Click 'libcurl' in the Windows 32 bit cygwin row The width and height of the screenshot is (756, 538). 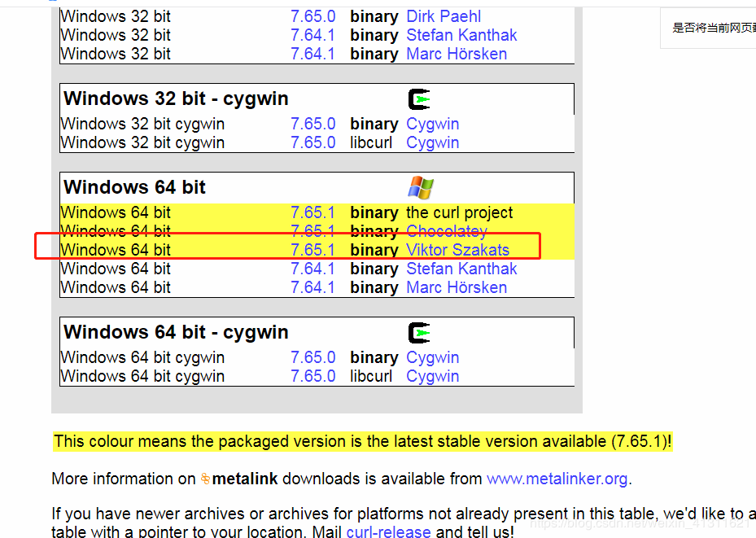(371, 142)
